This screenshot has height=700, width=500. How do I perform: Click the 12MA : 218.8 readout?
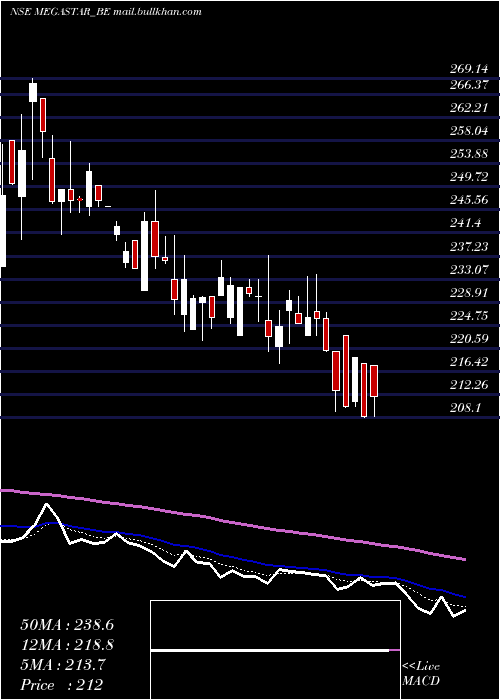pos(67,645)
